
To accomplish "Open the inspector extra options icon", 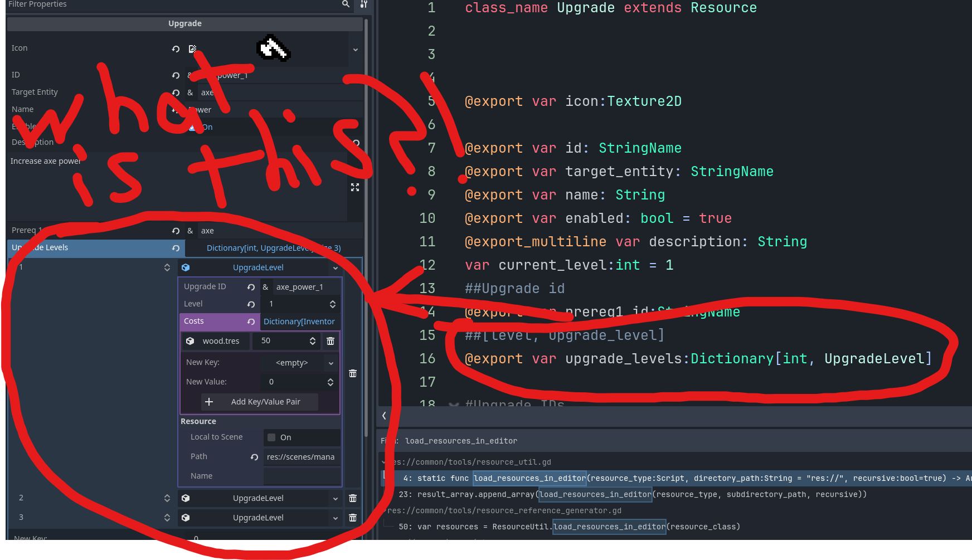I will click(365, 4).
